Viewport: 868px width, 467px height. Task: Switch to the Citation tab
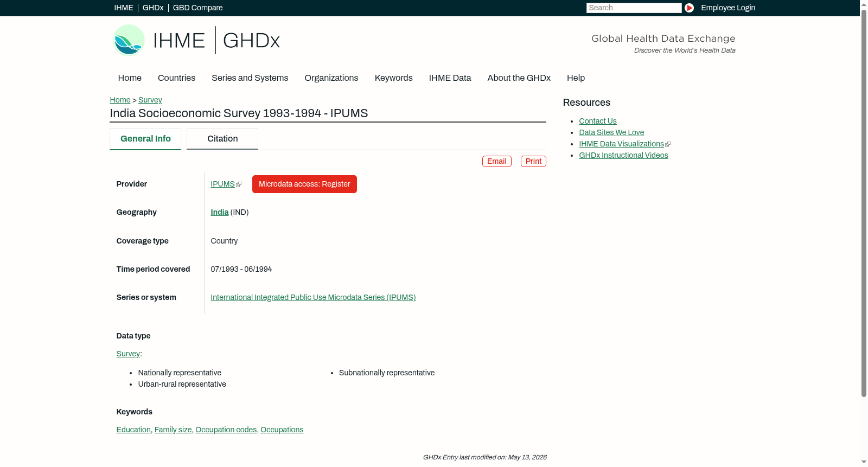click(x=222, y=139)
